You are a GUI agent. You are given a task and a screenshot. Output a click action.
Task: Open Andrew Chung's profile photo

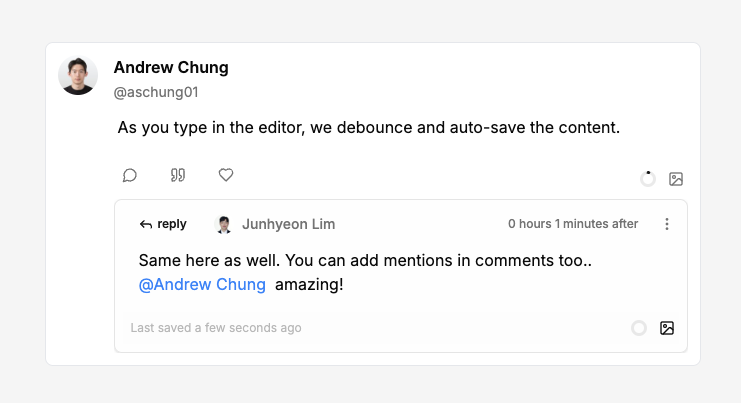coord(78,76)
